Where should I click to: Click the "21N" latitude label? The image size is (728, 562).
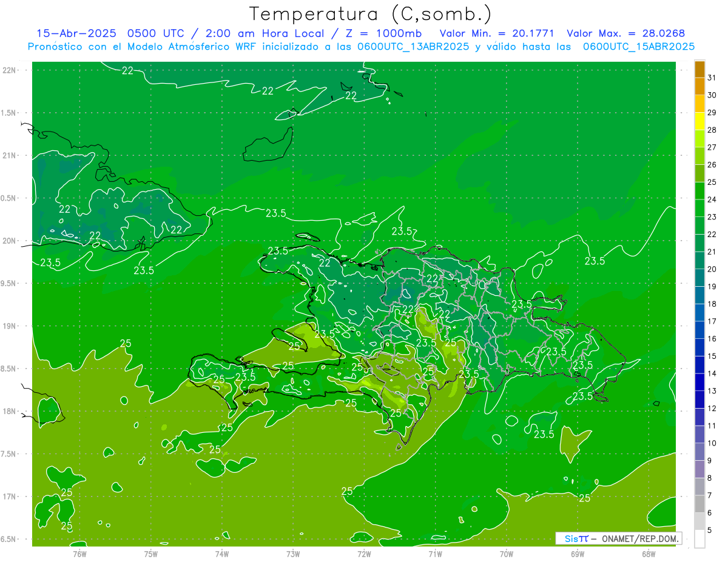click(9, 156)
